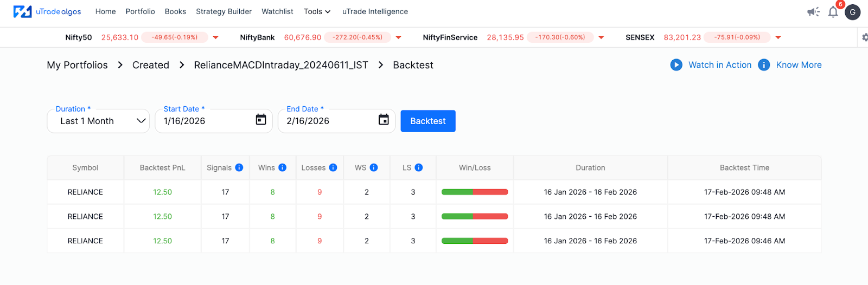Click the End Date input field
The image size is (868, 285).
(x=337, y=121)
